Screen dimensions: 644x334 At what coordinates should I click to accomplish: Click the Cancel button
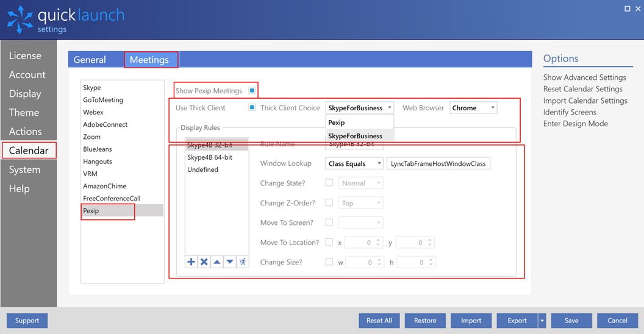[x=617, y=321]
